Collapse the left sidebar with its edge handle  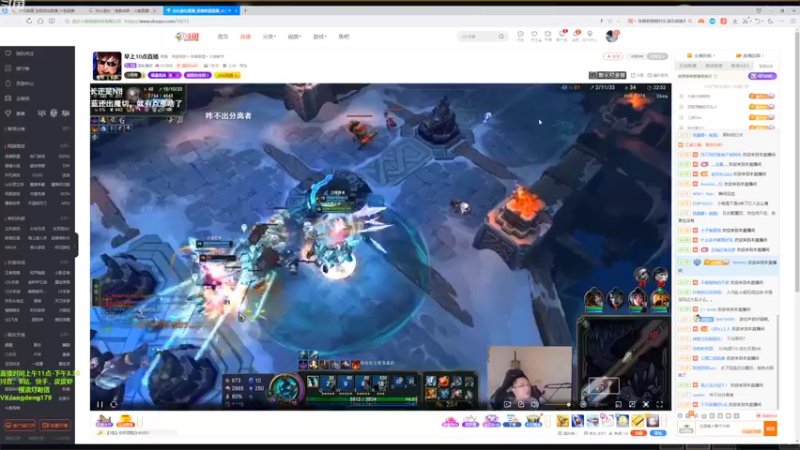[x=77, y=245]
